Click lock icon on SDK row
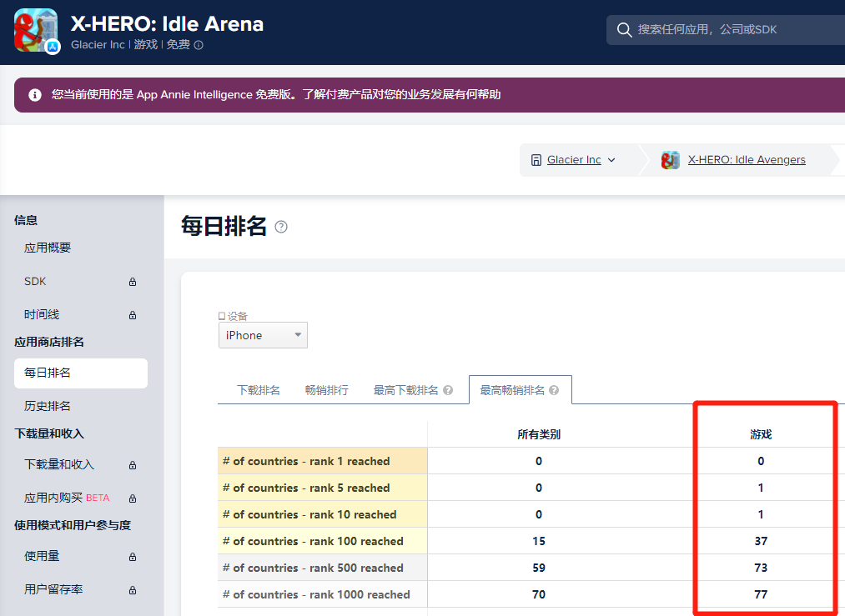This screenshot has width=845, height=616. (133, 282)
